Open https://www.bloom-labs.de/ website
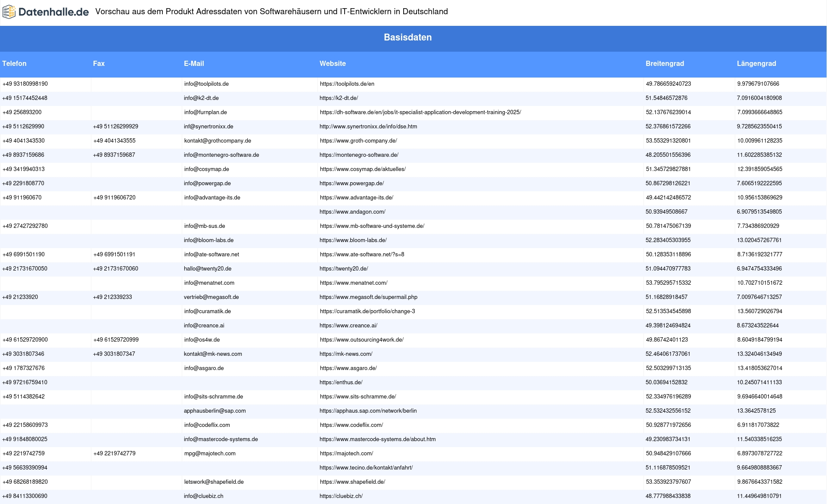 353,240
